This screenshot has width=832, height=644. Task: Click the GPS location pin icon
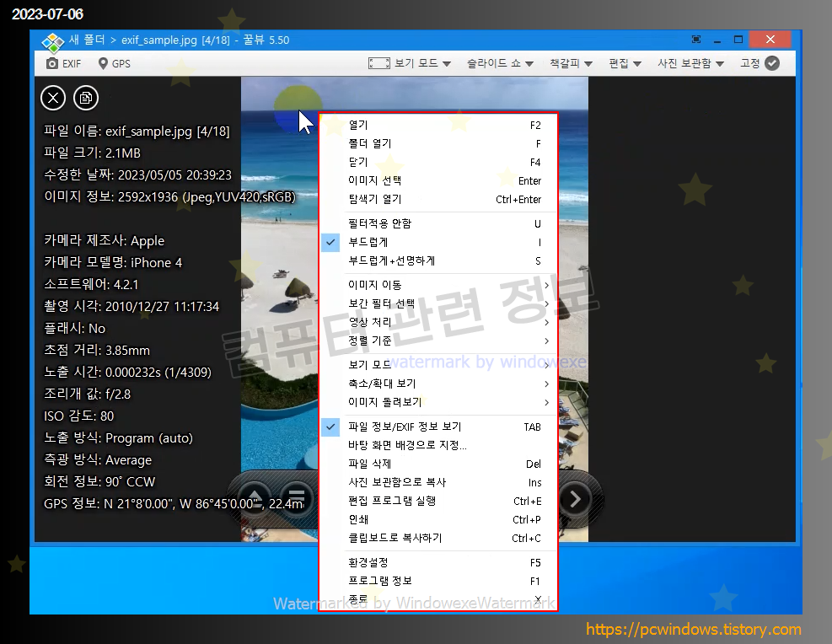coord(103,64)
